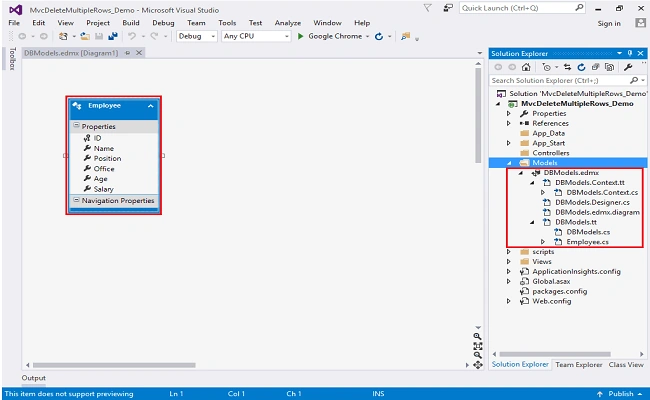Toggle pin on DBModels.edmx tab
This screenshot has height=400, width=650.
(128, 53)
